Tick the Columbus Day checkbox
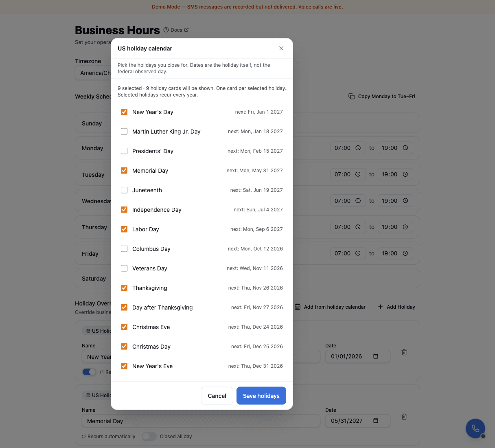The width and height of the screenshot is (495, 448). pyautogui.click(x=124, y=249)
